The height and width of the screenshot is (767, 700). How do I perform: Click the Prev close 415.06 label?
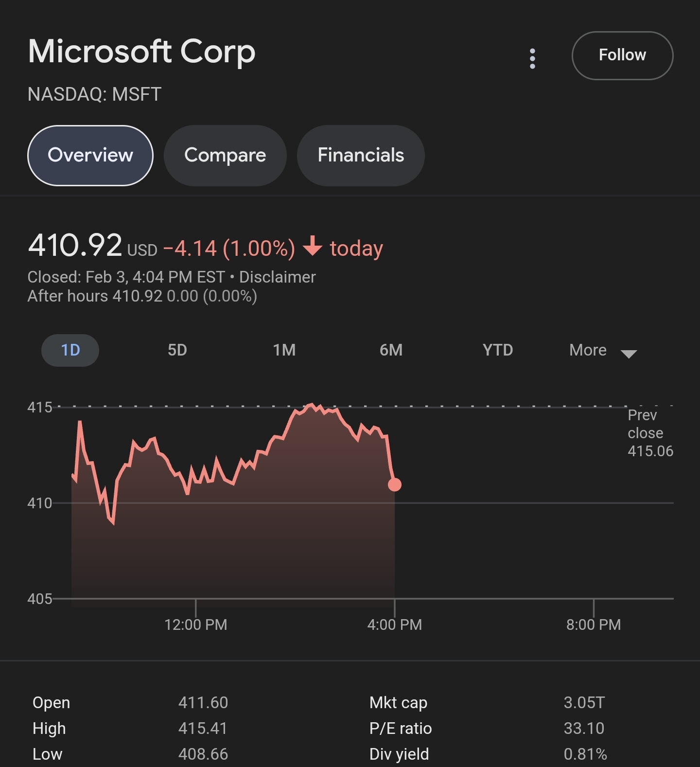(650, 433)
